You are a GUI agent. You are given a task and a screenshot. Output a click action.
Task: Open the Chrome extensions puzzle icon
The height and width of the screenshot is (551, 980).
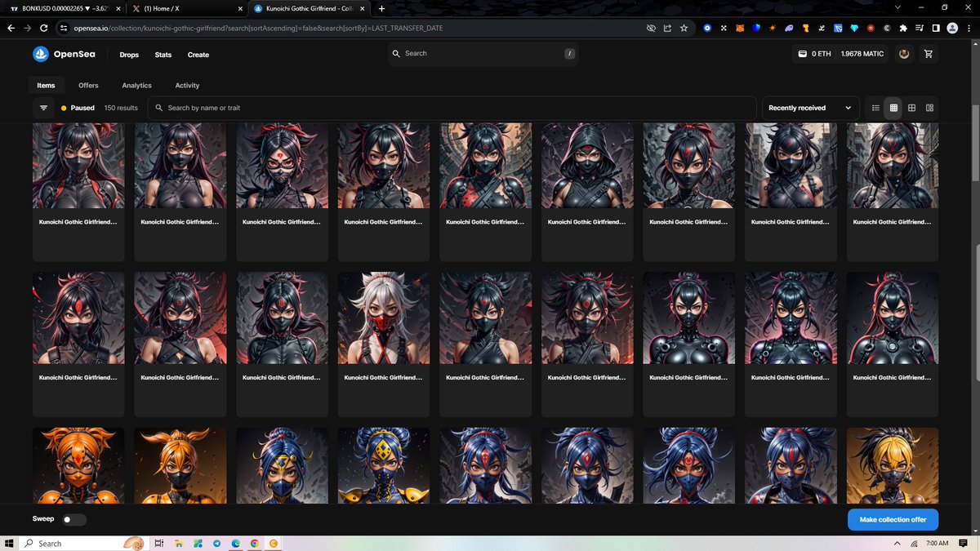(902, 28)
